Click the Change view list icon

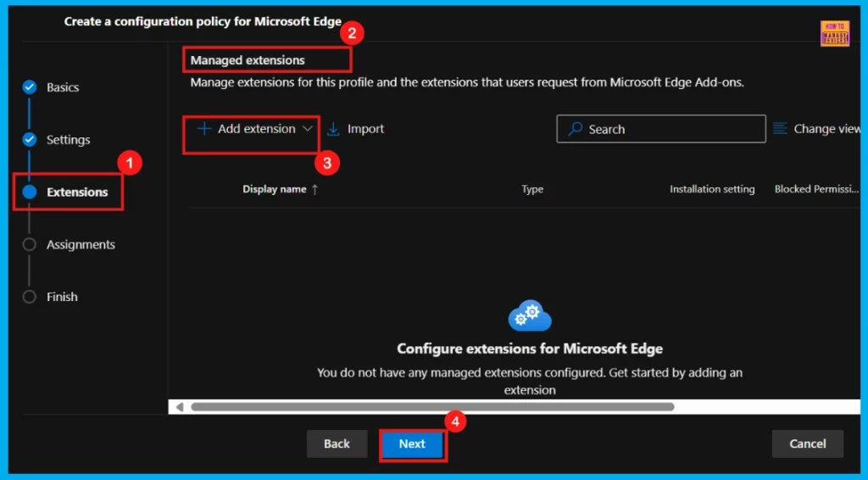(780, 128)
